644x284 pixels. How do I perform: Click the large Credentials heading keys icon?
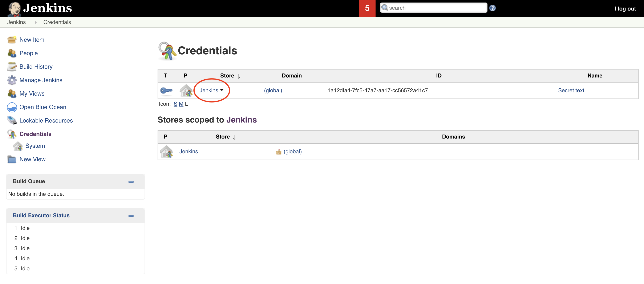pyautogui.click(x=167, y=51)
